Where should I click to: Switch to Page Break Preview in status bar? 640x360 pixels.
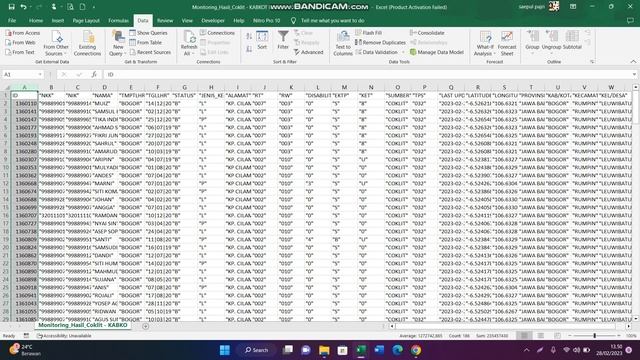pos(557,336)
